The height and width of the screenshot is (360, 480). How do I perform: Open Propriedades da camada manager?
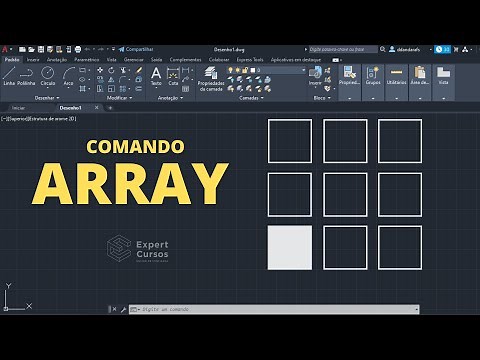(211, 79)
